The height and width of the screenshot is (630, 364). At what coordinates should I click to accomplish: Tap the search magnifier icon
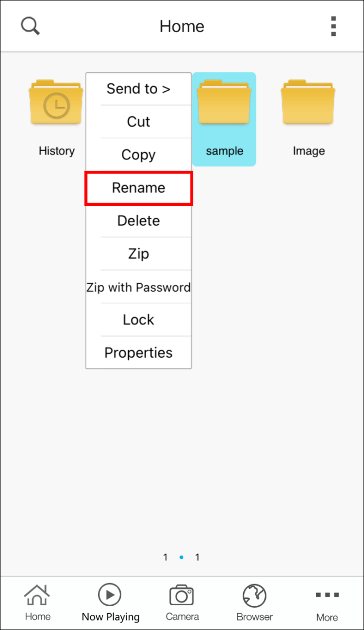coord(30,26)
